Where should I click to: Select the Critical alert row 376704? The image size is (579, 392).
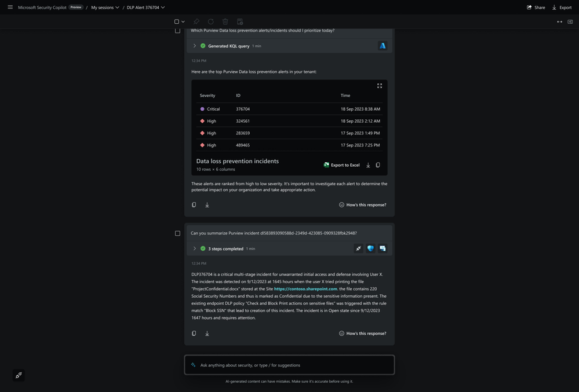pyautogui.click(x=290, y=109)
